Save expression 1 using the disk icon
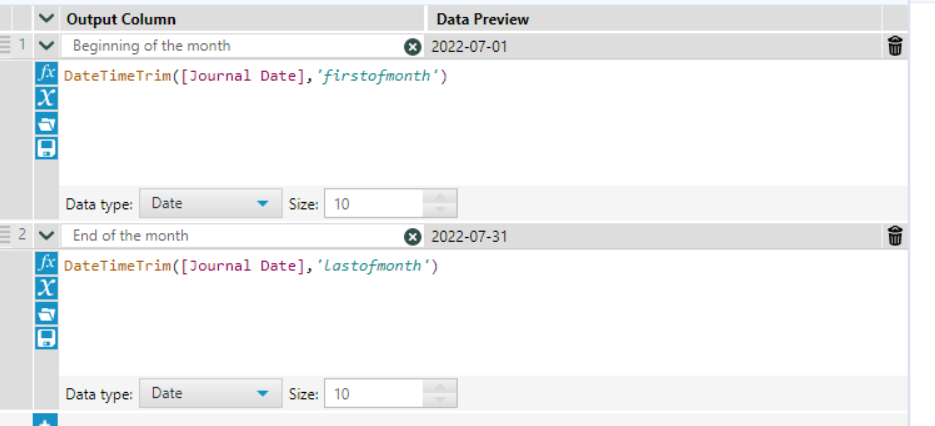The height and width of the screenshot is (426, 935). pyautogui.click(x=46, y=148)
